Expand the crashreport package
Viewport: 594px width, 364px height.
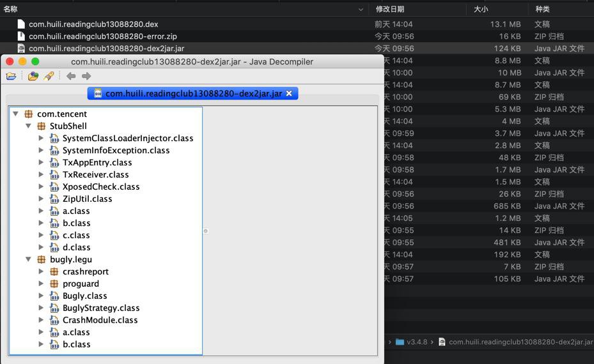pos(41,271)
